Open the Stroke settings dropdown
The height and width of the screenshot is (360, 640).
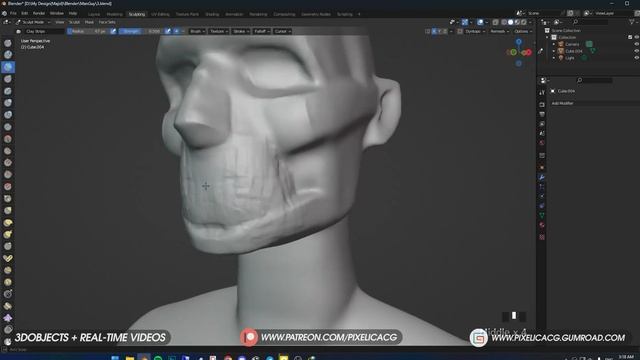[241, 31]
